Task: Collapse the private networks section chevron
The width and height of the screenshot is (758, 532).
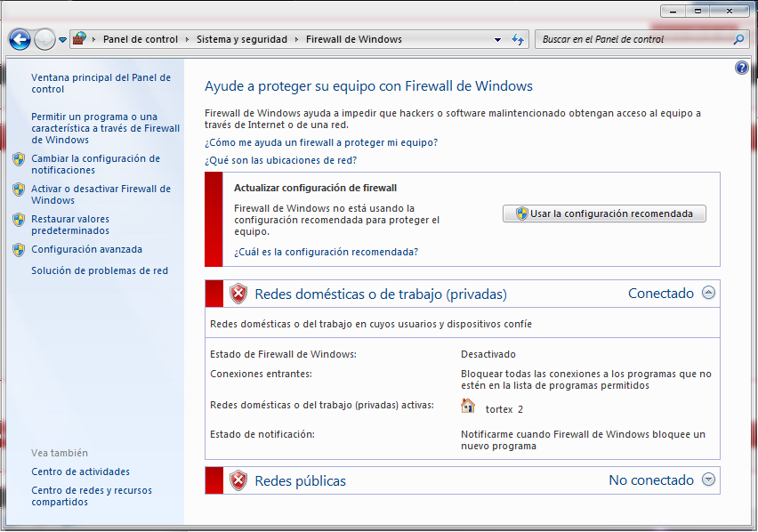Action: click(x=709, y=293)
